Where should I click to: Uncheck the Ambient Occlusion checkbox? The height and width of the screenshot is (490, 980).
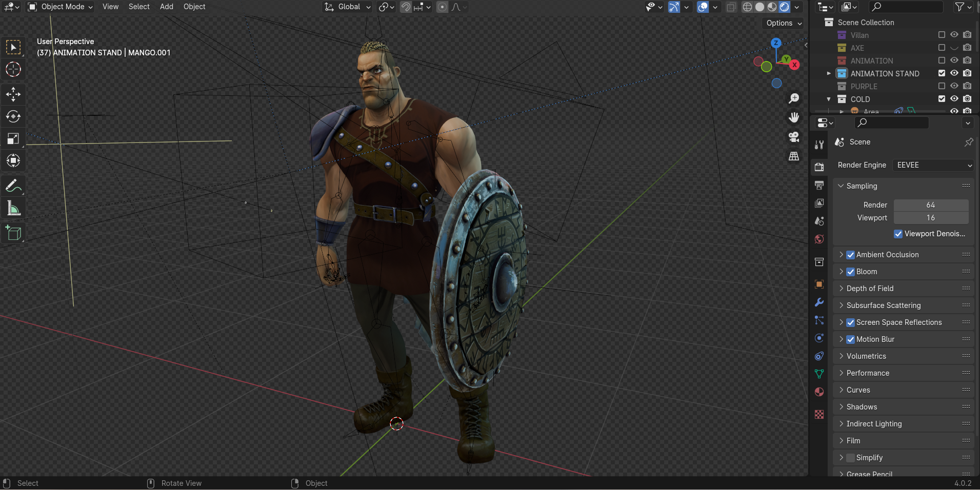850,255
